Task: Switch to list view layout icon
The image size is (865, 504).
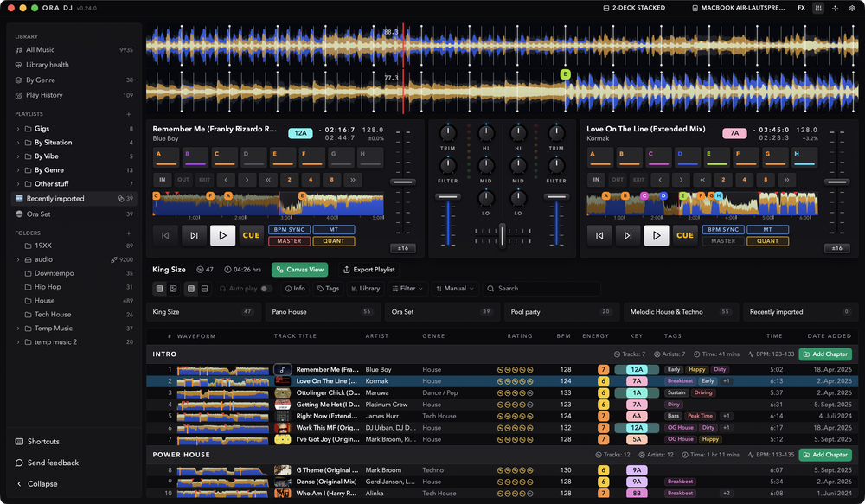Action: coord(159,289)
